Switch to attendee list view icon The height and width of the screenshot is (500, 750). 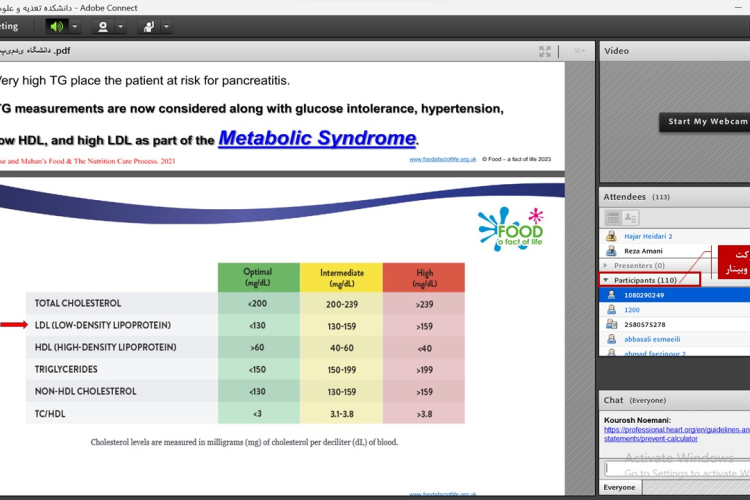[613, 217]
